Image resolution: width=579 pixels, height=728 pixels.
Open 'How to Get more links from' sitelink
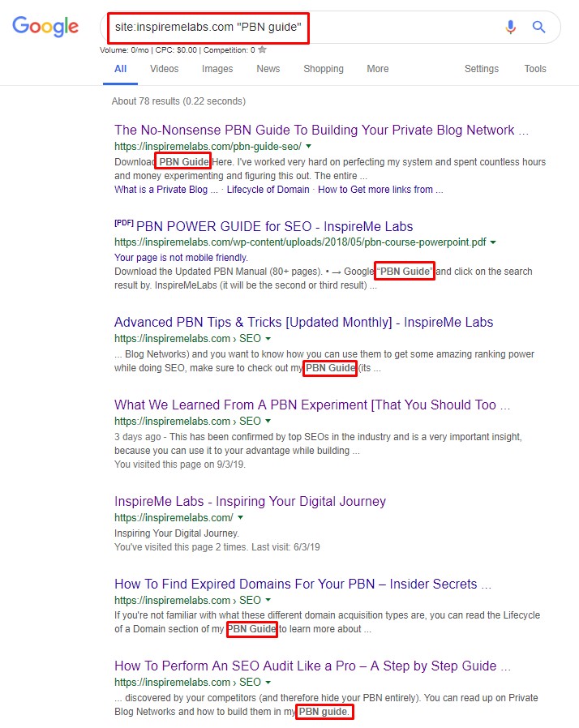380,190
